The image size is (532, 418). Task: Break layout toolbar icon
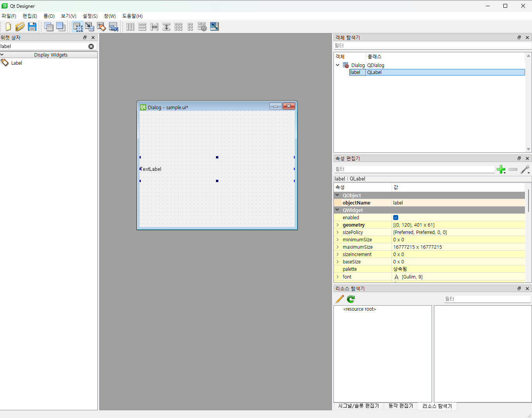[x=202, y=27]
